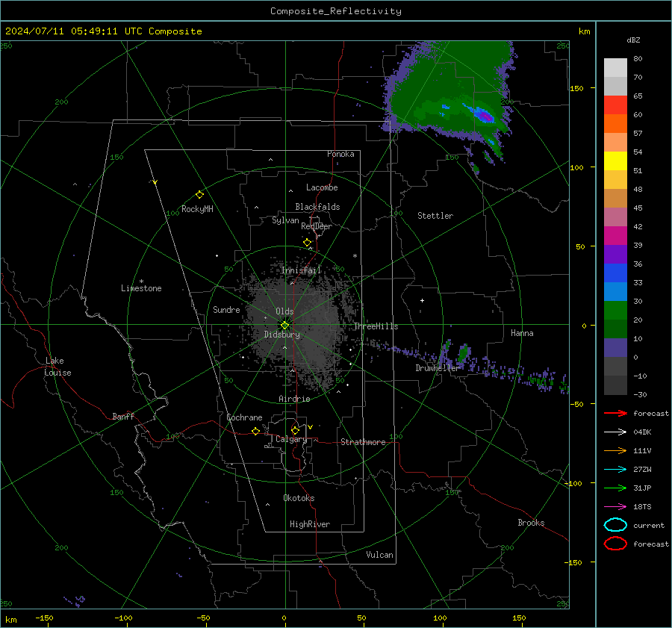Click the Strathmore town label

363,442
